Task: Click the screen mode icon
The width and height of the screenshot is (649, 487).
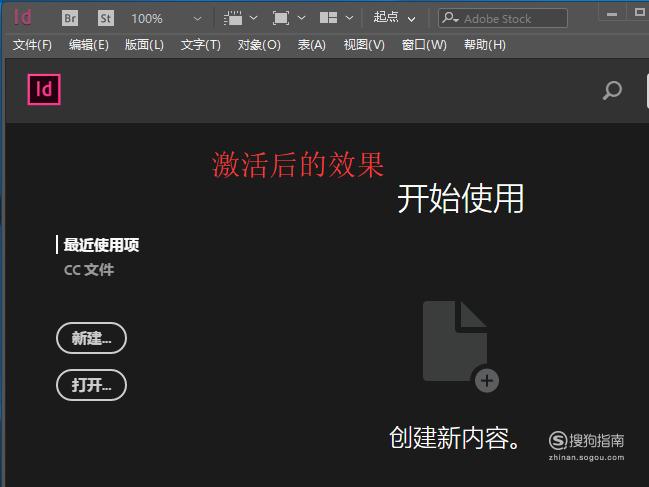Action: pyautogui.click(x=281, y=18)
